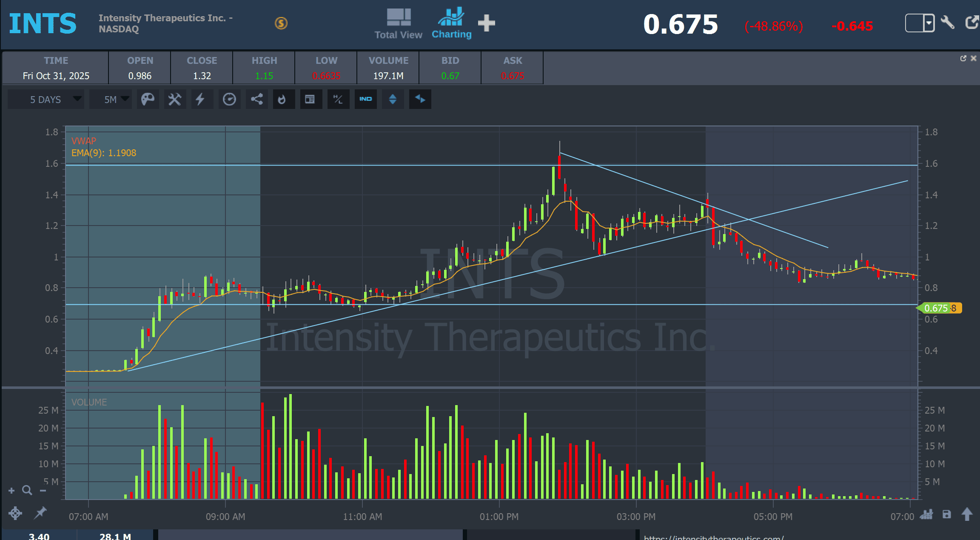
Task: Switch to the Charting tab
Action: pos(451,24)
